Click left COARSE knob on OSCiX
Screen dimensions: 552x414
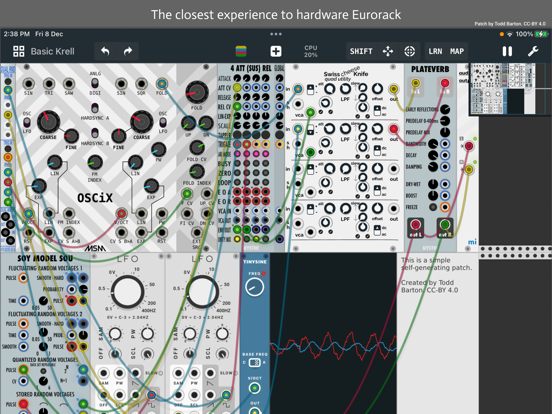tap(48, 121)
